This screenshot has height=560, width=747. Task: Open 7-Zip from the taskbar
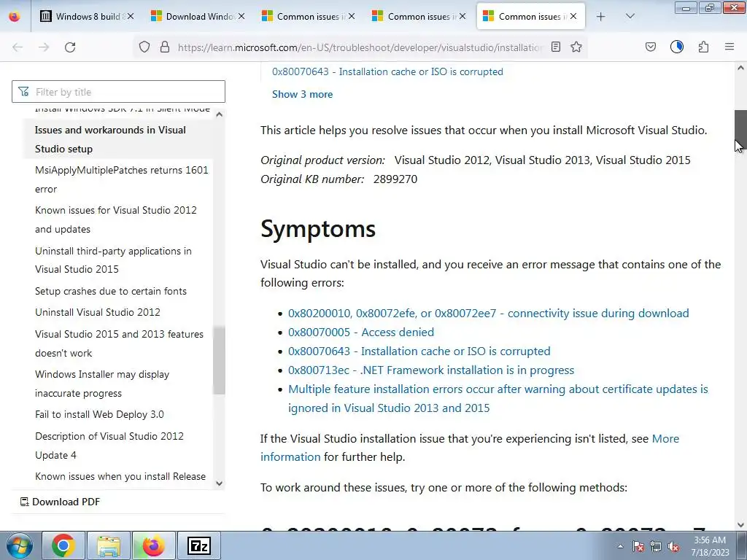point(198,545)
